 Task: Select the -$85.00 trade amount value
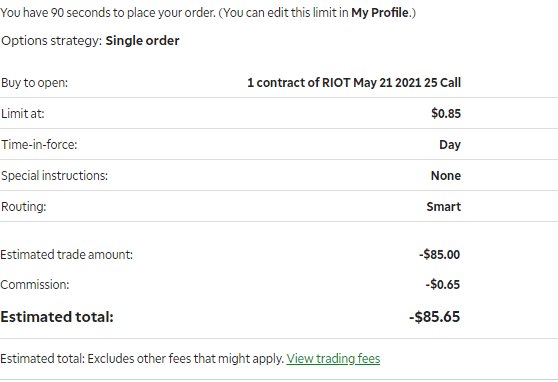click(439, 255)
